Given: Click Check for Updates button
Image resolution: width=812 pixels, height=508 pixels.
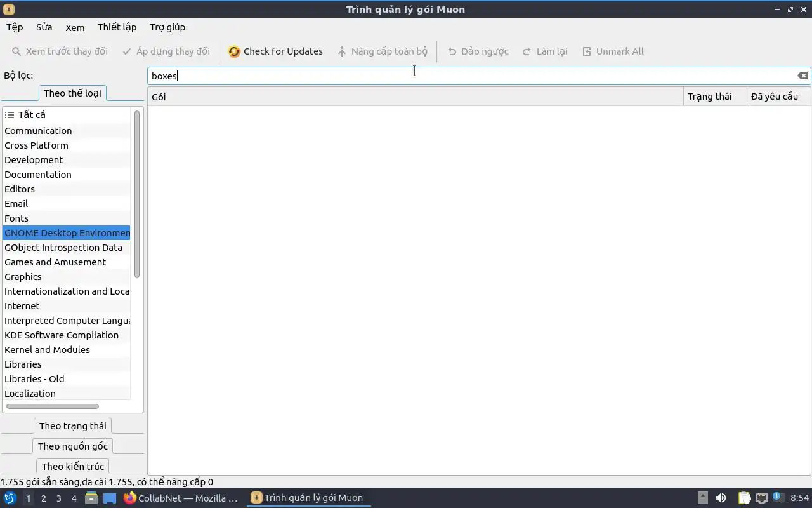Looking at the screenshot, I should [275, 51].
